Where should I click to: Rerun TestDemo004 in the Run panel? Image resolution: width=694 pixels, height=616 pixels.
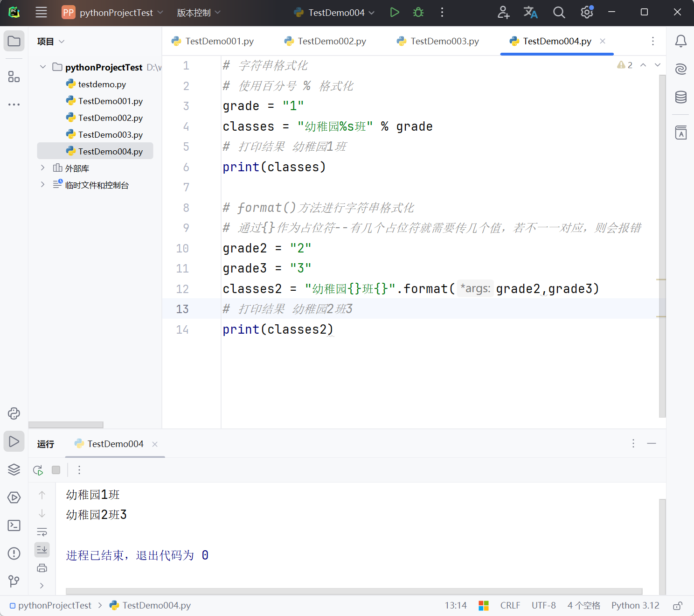38,470
